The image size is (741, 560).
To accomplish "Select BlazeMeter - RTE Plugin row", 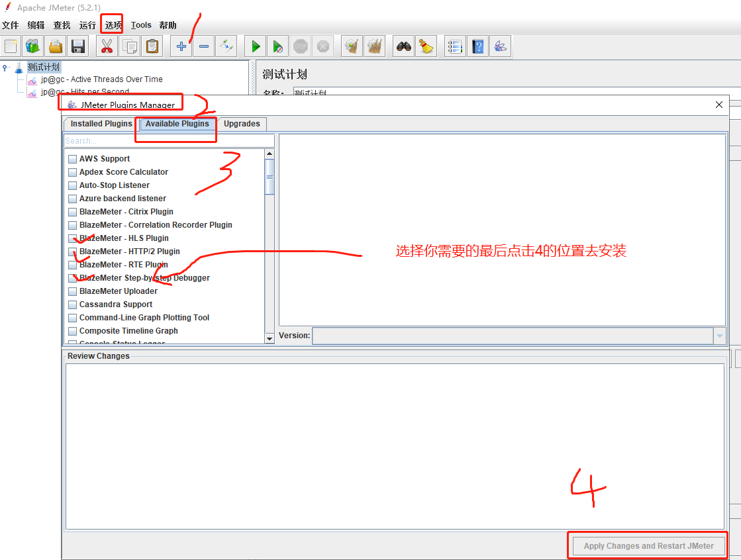I will (x=123, y=265).
